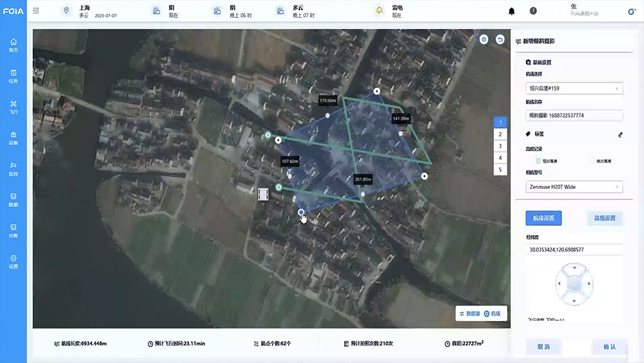Open the Zenmuse H20T Wide camera dropdown
The image size is (644, 363).
coord(574,186)
